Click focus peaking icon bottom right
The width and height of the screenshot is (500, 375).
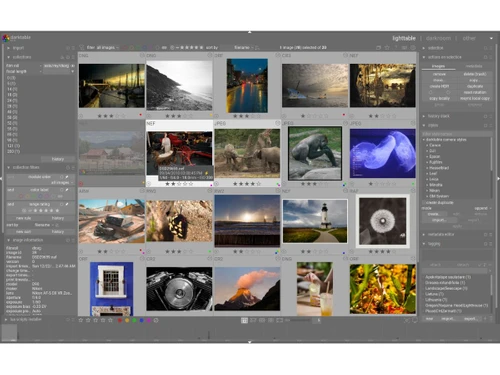(407, 320)
